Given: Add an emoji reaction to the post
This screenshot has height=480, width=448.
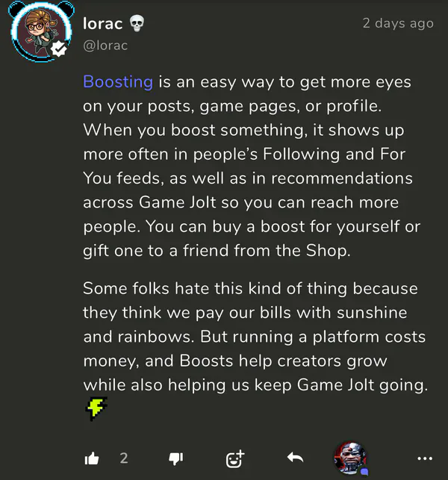Looking at the screenshot, I should [235, 458].
